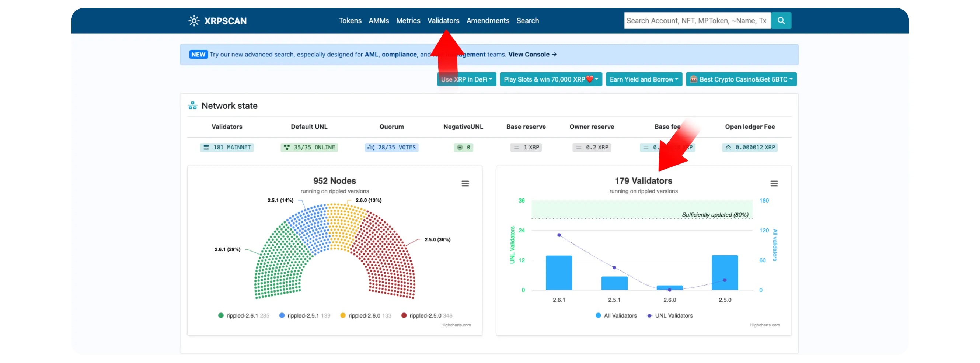Viewport: 980px width, 363px height.
Task: Open the Highcharts.com credit link under Nodes chart
Action: [x=456, y=325]
